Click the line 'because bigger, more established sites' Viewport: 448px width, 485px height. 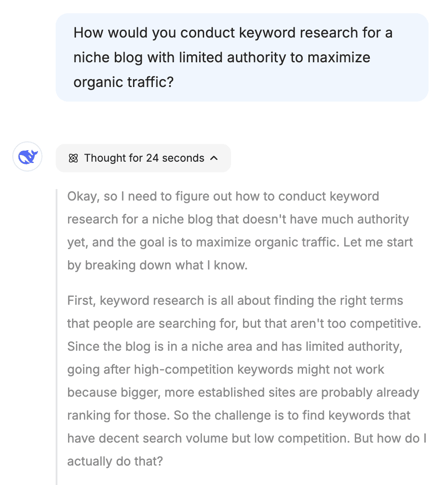point(243,393)
